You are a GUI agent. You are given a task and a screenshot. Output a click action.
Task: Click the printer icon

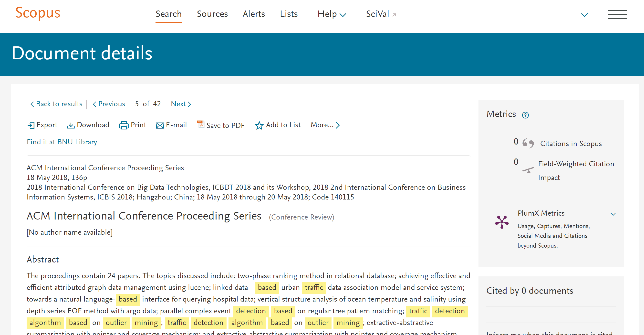coord(124,125)
